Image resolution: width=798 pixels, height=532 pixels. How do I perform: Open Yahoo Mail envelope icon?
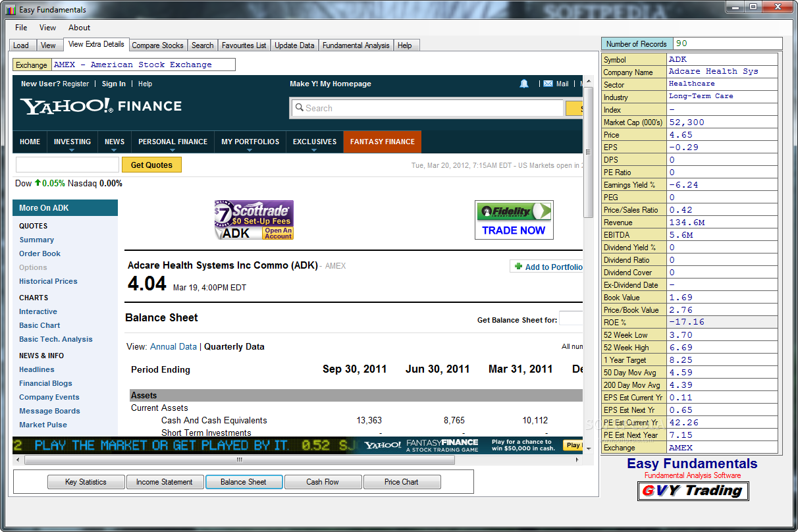tap(548, 84)
